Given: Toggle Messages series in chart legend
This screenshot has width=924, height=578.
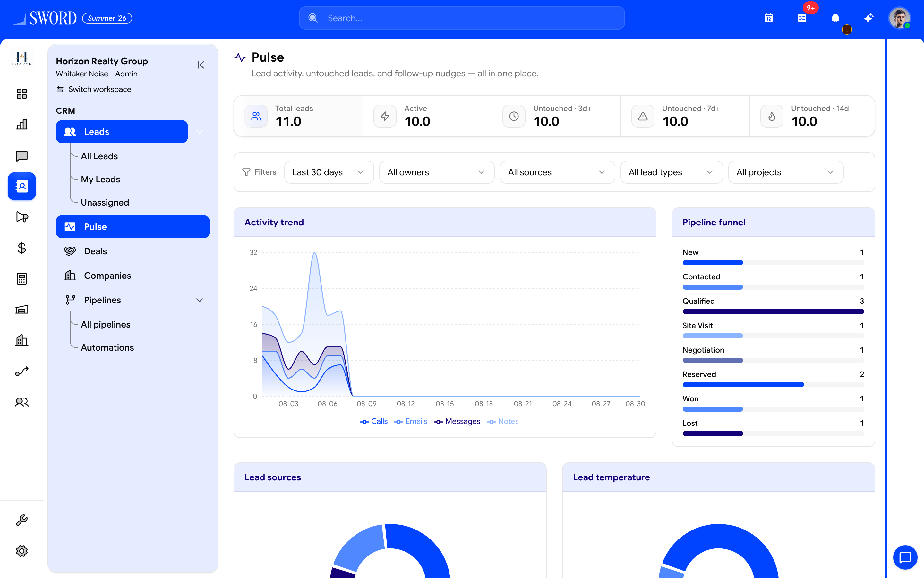Looking at the screenshot, I should (x=457, y=421).
